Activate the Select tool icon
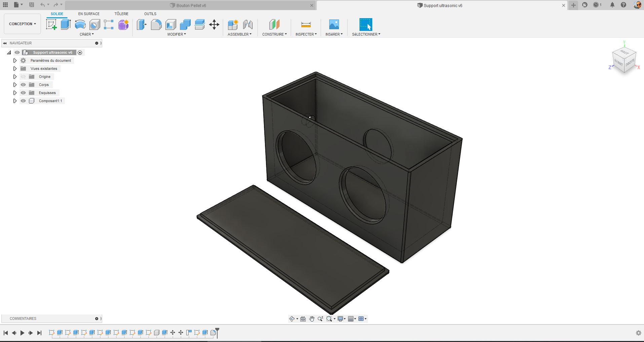644x342 pixels. click(x=366, y=25)
